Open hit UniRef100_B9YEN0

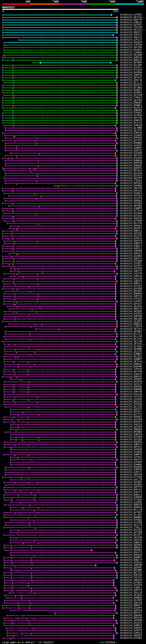coord(131,72)
